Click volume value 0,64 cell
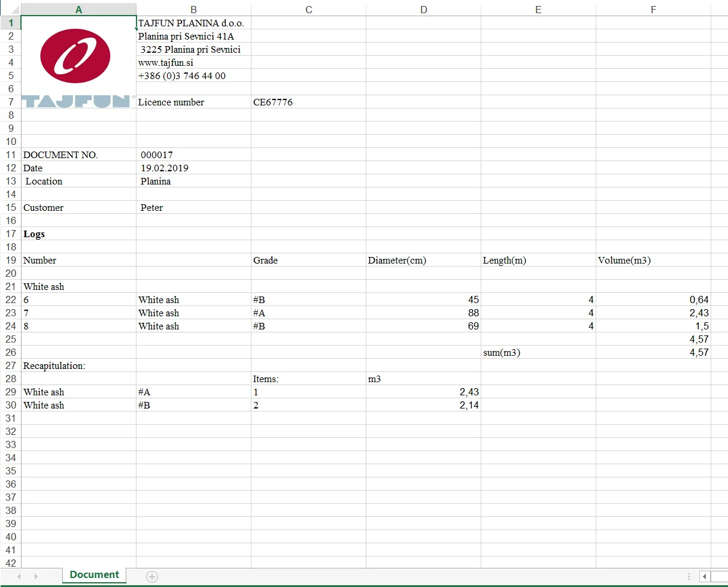Viewport: 728px width, 587px height. point(653,299)
